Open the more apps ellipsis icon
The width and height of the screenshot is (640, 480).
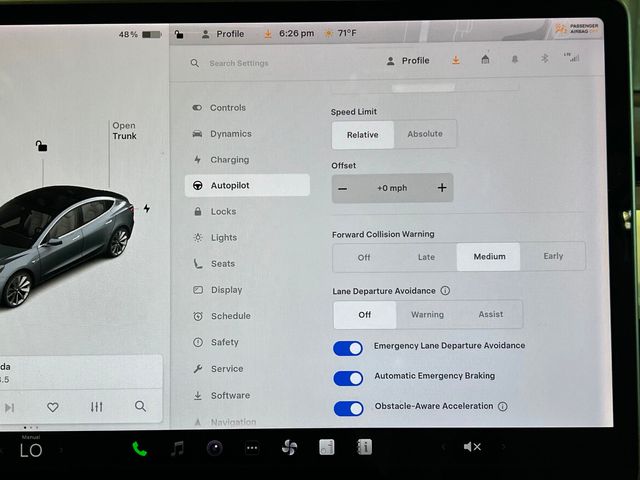coord(252,448)
